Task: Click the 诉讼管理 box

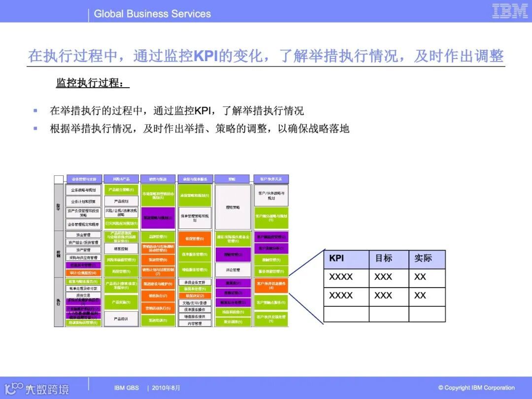Action: (x=233, y=270)
